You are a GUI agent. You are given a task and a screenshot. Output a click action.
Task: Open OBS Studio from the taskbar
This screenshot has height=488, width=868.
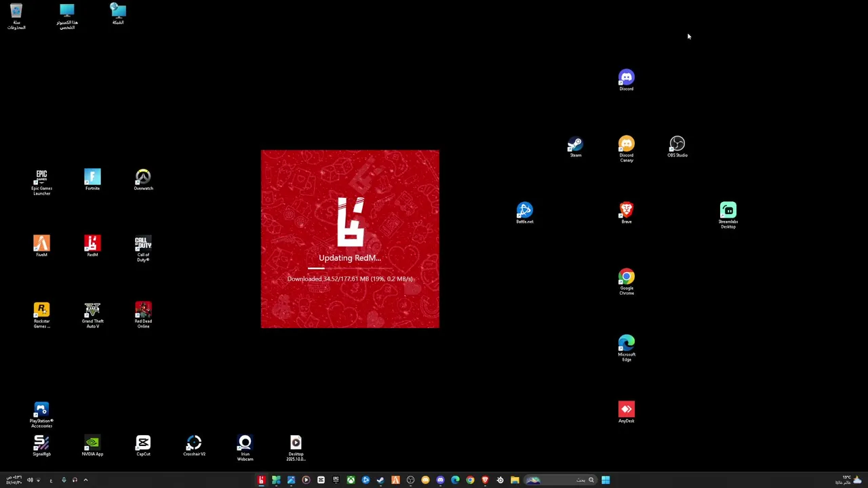(x=410, y=480)
